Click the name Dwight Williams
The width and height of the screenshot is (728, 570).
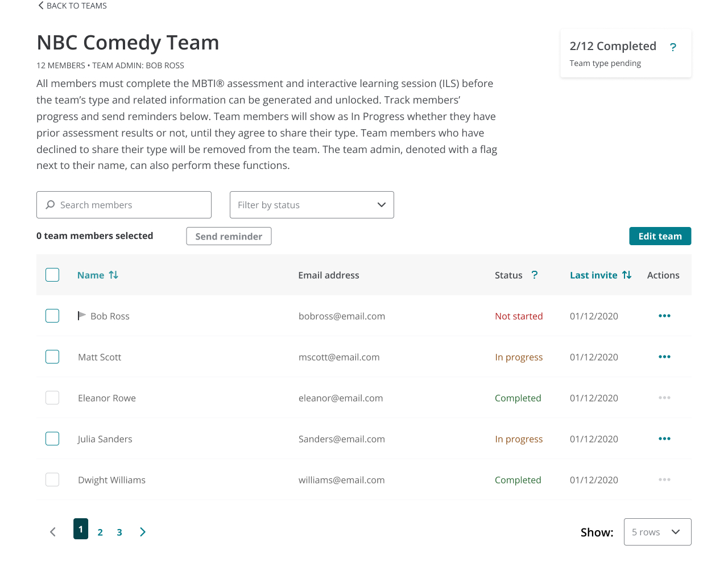[111, 480]
